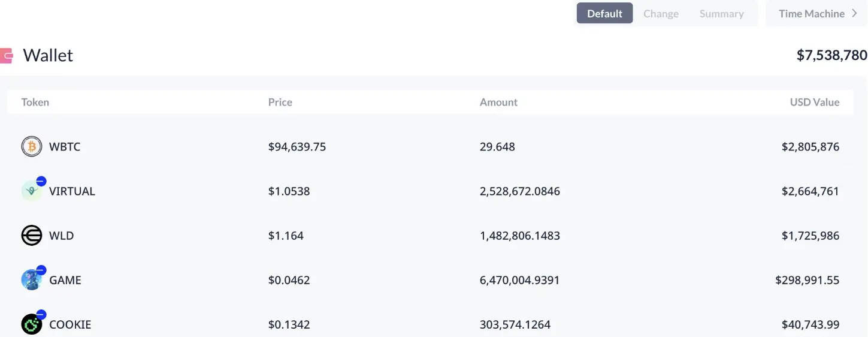This screenshot has width=868, height=337.
Task: Sort by the Price column header
Action: [280, 102]
